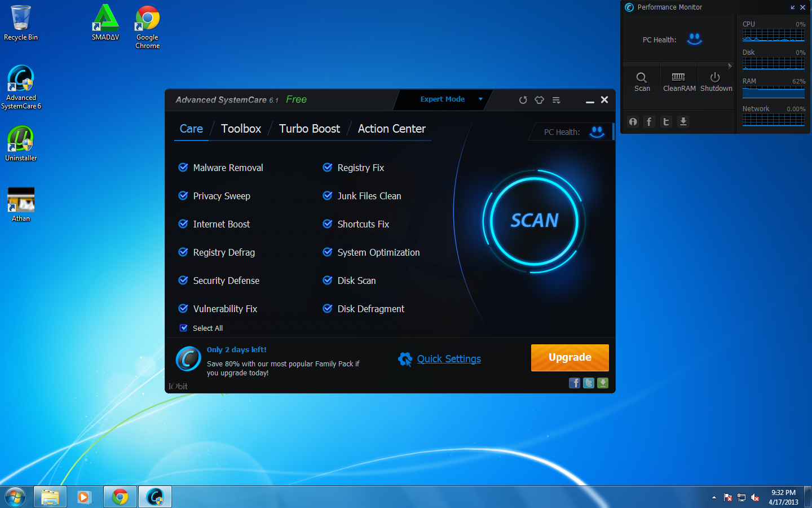Open the skin (shirt) icon in SystemCare

pos(540,100)
